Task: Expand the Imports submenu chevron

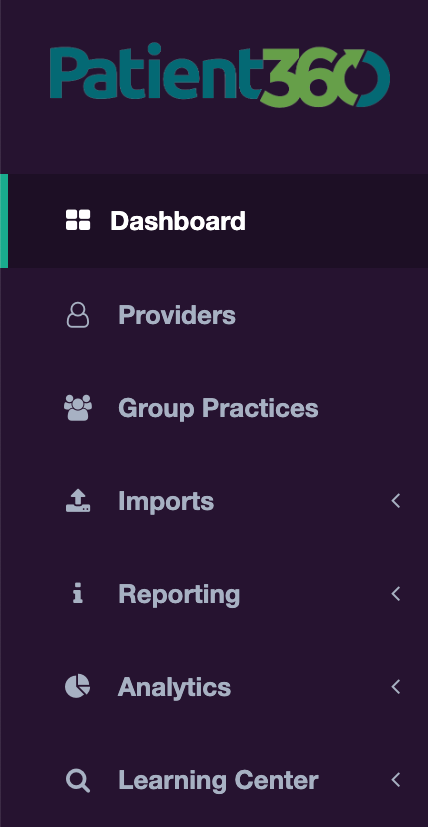Action: [396, 501]
